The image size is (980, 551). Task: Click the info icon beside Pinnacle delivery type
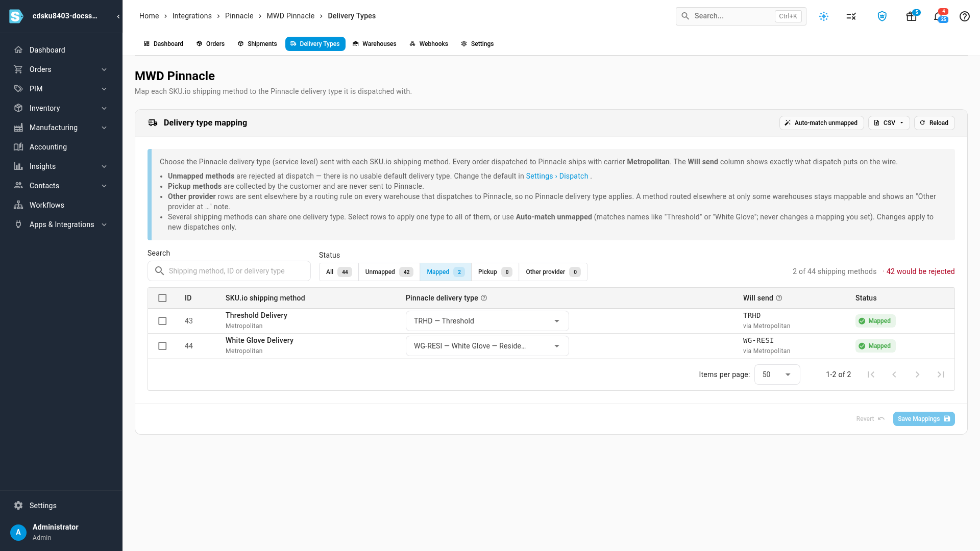click(484, 298)
